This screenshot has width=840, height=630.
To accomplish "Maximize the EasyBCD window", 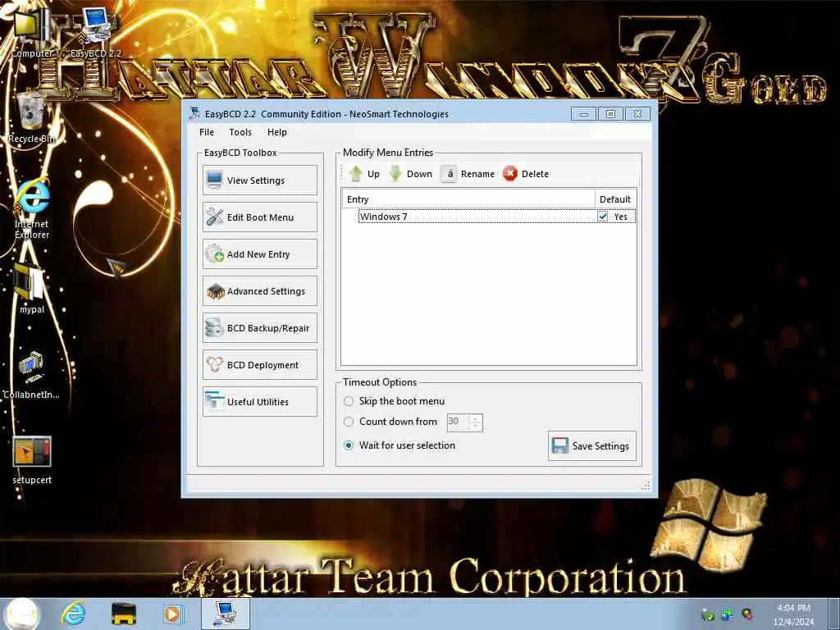I will (610, 113).
